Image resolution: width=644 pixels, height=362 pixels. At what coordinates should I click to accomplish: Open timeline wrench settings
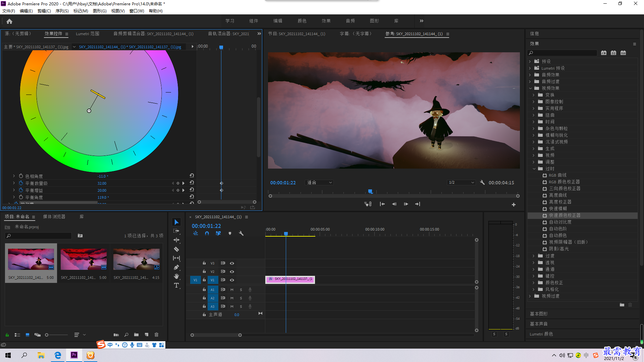point(241,233)
